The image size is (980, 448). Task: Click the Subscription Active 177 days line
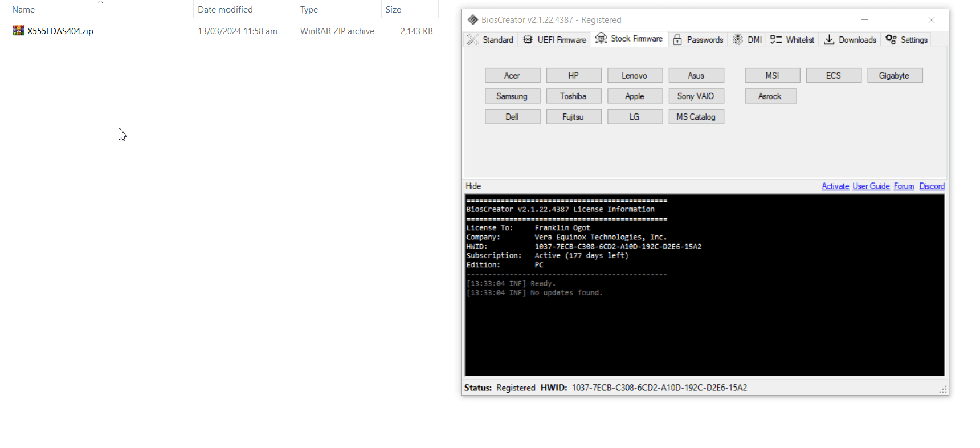tap(548, 255)
